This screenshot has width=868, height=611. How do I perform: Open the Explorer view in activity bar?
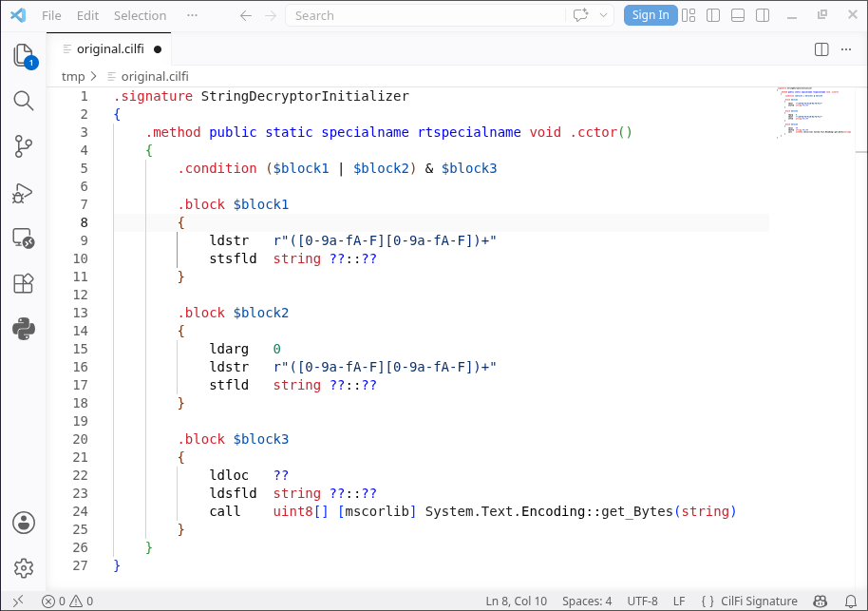[x=23, y=55]
